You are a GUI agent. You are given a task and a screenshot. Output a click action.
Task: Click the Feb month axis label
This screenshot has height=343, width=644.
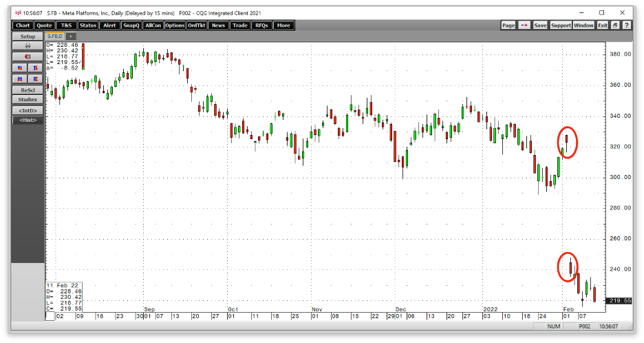(x=568, y=309)
